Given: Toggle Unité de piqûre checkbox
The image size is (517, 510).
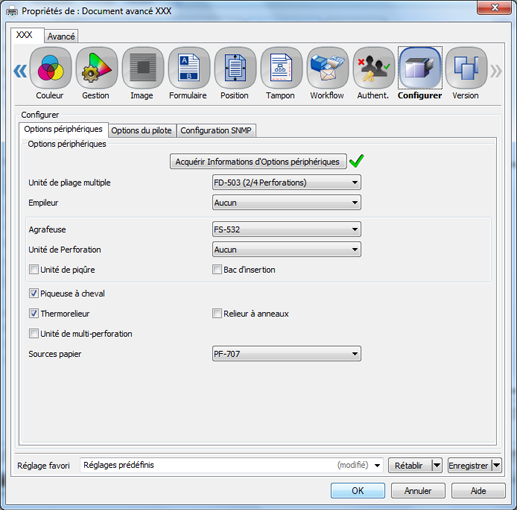Looking at the screenshot, I should (34, 269).
